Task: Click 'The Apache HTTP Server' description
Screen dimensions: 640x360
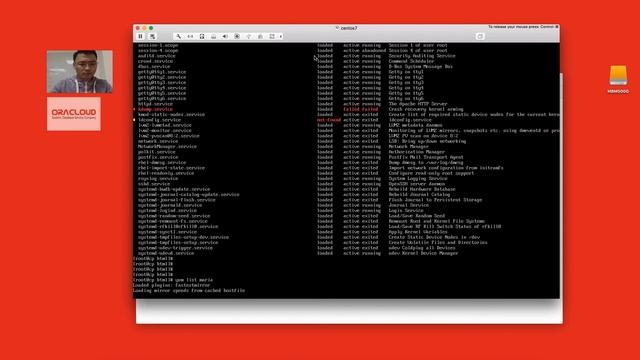Action: 418,104
